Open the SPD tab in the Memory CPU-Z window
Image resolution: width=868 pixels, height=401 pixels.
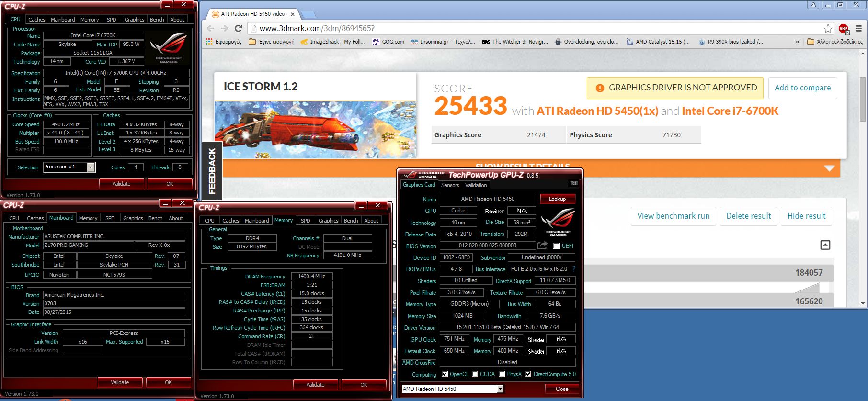click(x=305, y=221)
